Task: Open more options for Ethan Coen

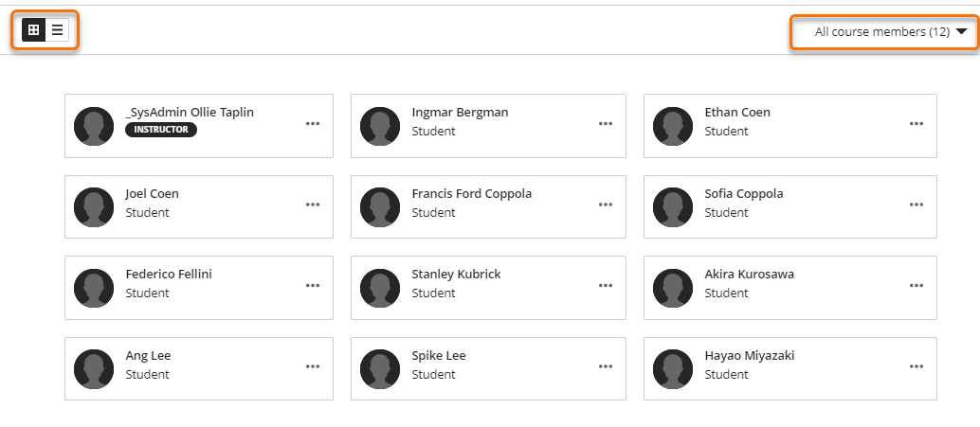Action: click(916, 124)
